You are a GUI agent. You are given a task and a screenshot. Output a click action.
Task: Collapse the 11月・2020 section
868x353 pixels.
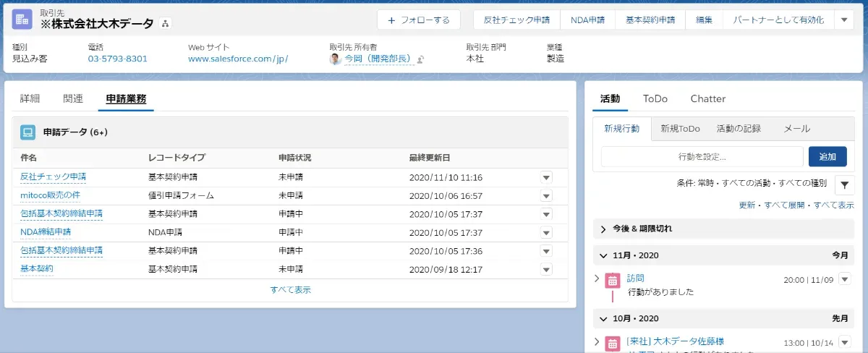click(x=604, y=255)
